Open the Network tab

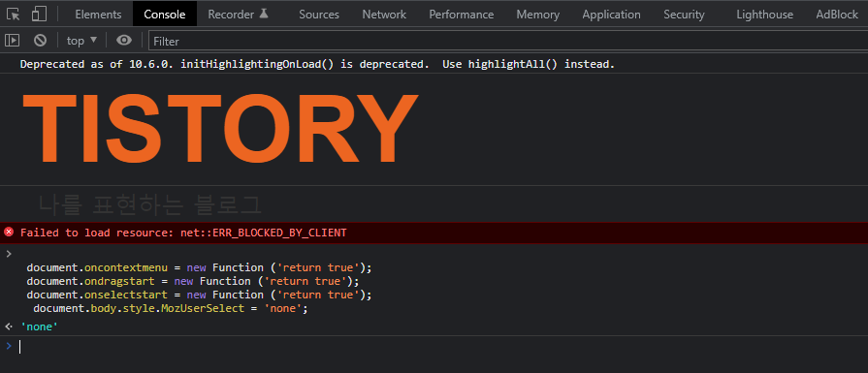click(384, 15)
